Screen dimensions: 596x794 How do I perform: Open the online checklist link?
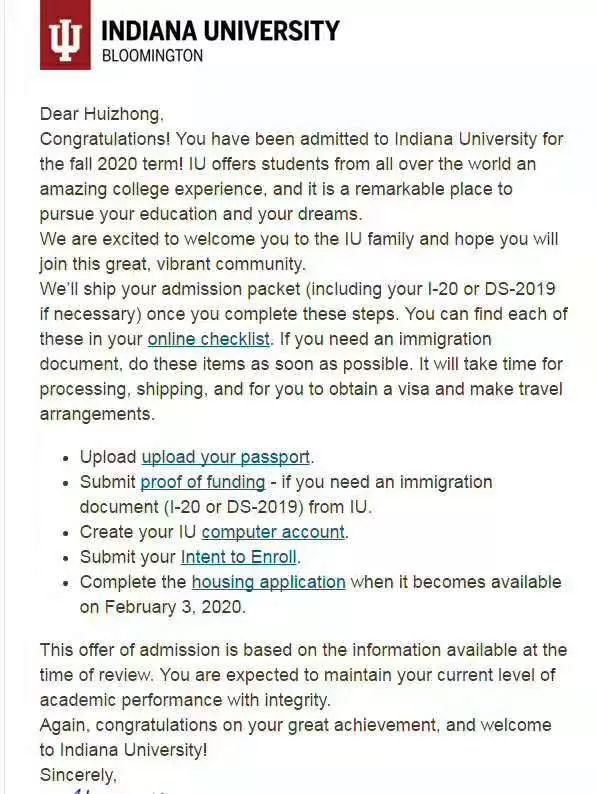[209, 339]
